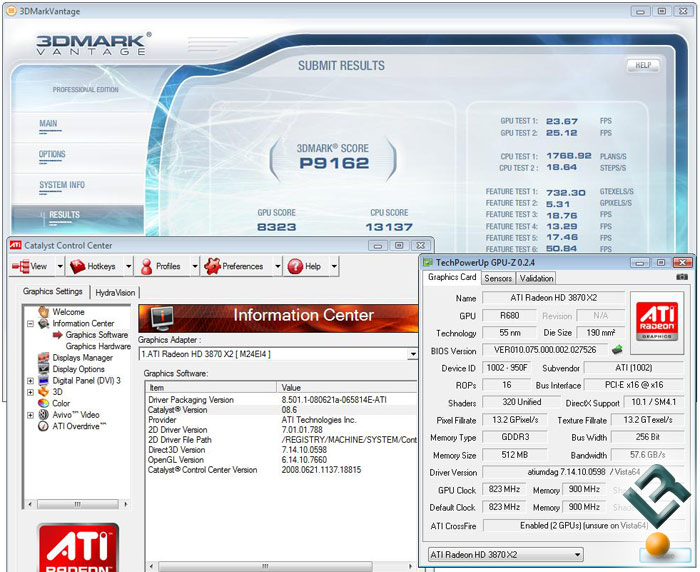Click the Welcome hand icon in tree
Viewport: 700px width, 572px height.
pos(43,311)
